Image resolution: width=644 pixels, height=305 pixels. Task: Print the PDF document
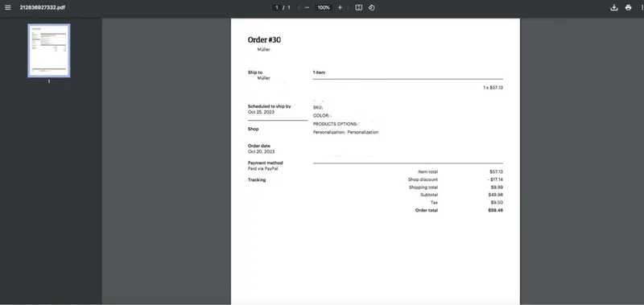pos(628,7)
